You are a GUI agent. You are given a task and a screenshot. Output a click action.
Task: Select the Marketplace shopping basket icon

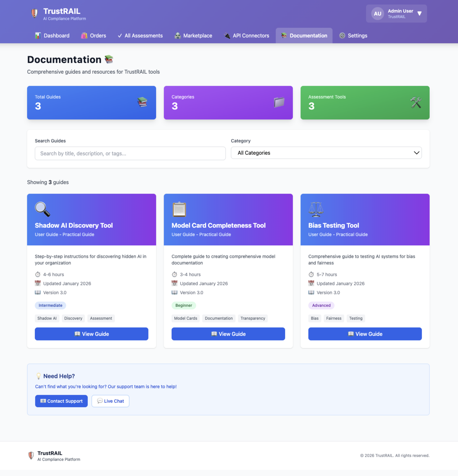pyautogui.click(x=177, y=35)
